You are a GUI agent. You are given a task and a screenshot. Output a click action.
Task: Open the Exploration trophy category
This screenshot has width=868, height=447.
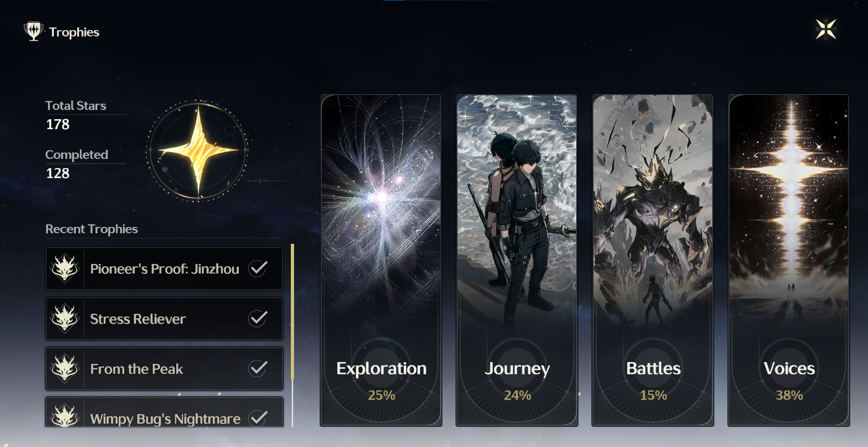click(x=381, y=260)
